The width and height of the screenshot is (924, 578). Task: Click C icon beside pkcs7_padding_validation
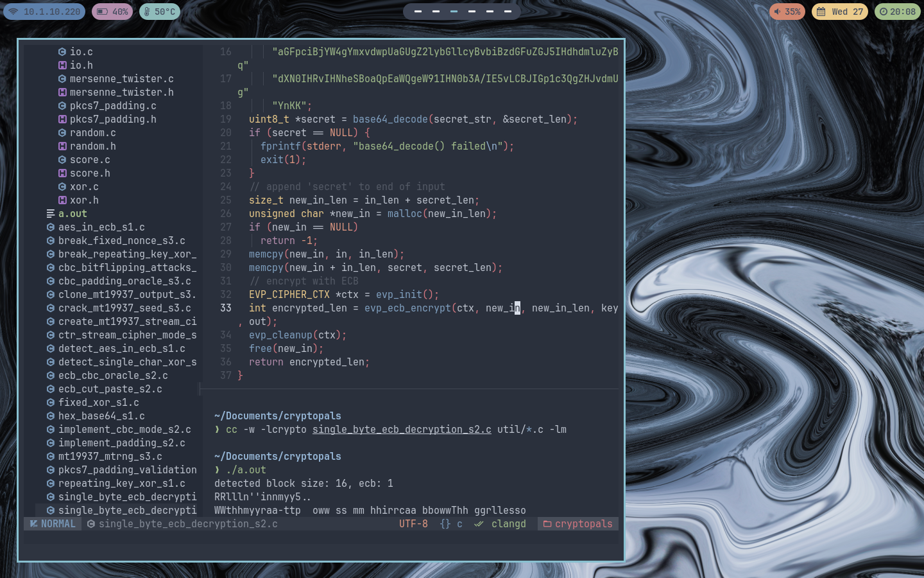[x=51, y=469]
